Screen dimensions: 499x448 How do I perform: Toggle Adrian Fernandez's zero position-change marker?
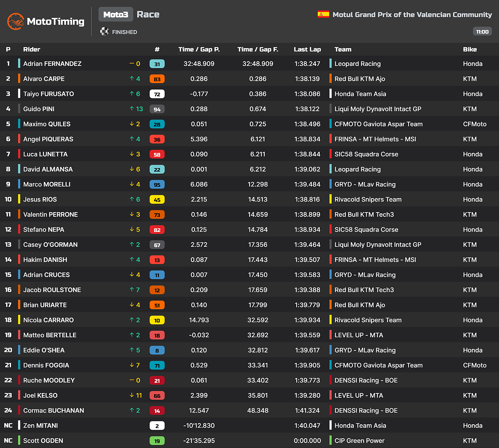tap(134, 64)
